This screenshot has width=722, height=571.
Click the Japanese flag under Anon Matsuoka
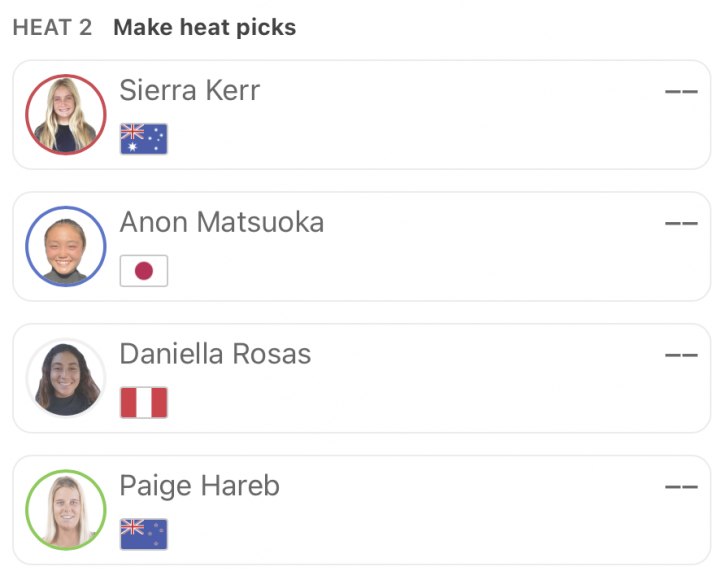coord(144,271)
